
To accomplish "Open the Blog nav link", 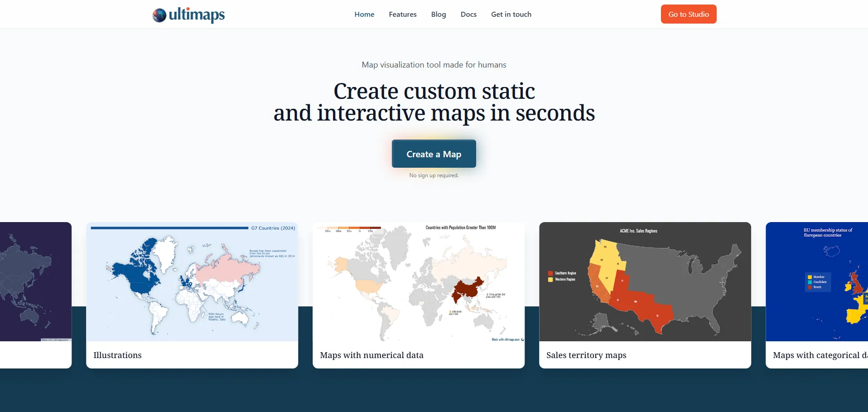I will 438,15.
